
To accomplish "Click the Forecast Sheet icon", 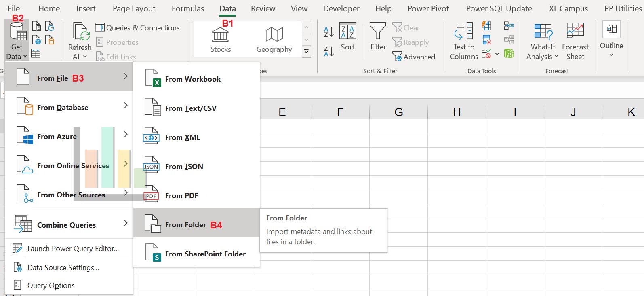I will [575, 32].
